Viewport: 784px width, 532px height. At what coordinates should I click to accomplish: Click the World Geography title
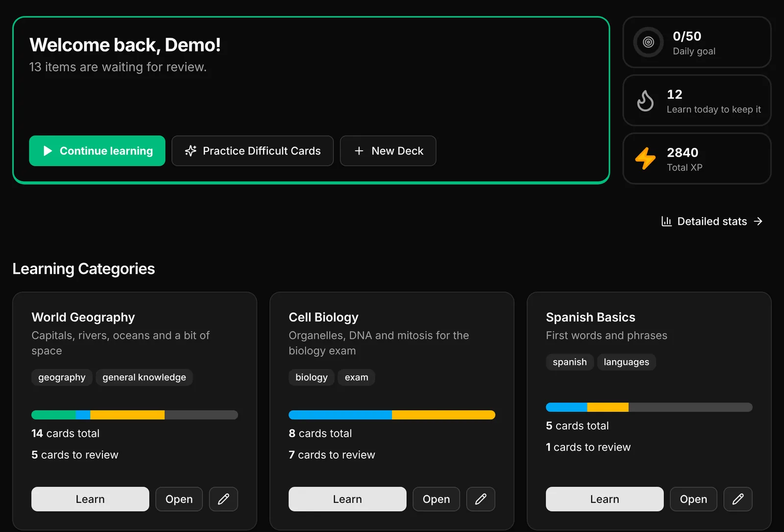tap(83, 317)
